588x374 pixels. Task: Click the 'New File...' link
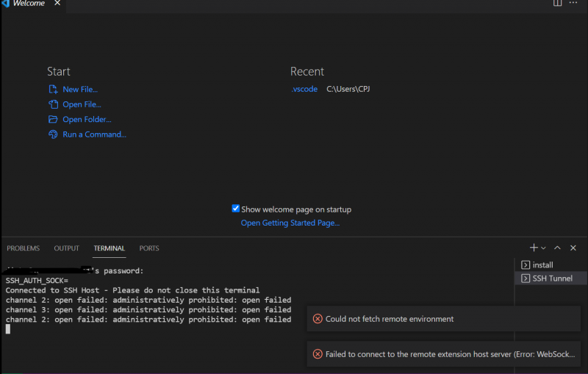(80, 90)
